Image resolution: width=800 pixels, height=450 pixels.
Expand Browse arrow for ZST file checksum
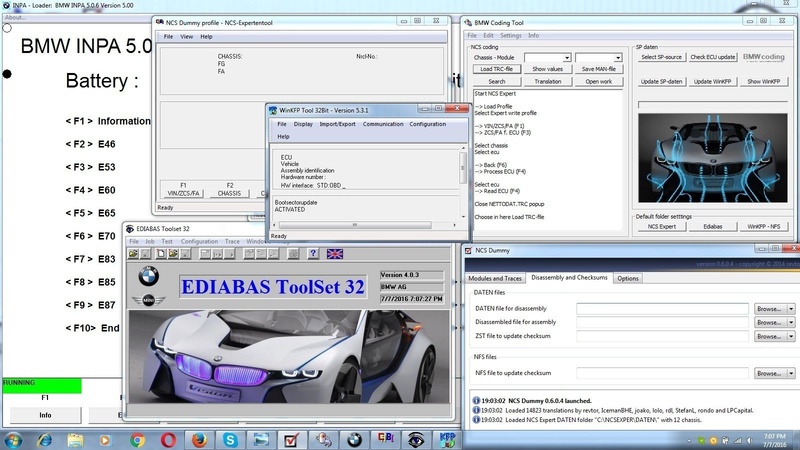(791, 336)
